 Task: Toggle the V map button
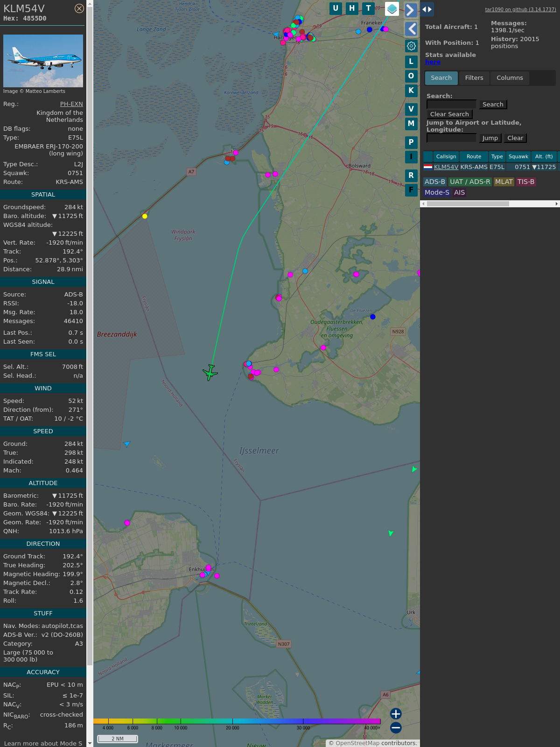coord(411,109)
